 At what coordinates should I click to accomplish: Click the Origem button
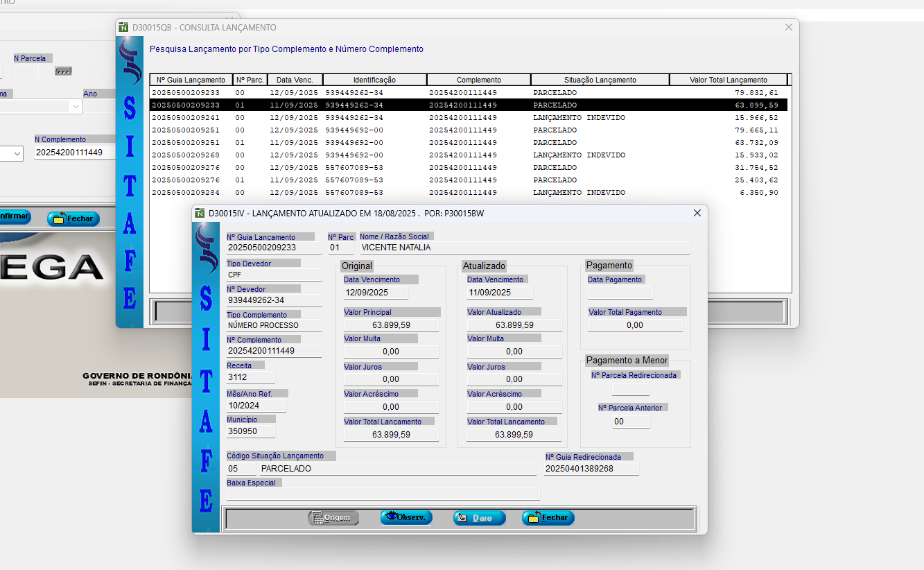click(333, 517)
